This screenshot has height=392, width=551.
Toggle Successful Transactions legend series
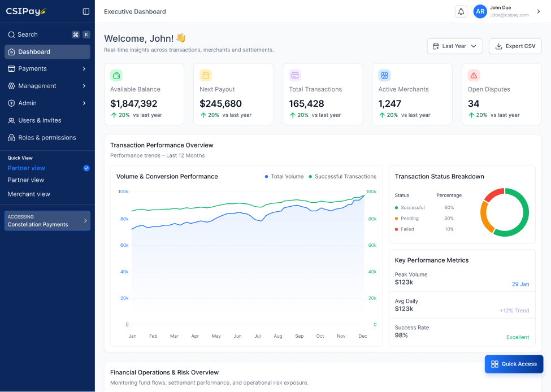[342, 177]
